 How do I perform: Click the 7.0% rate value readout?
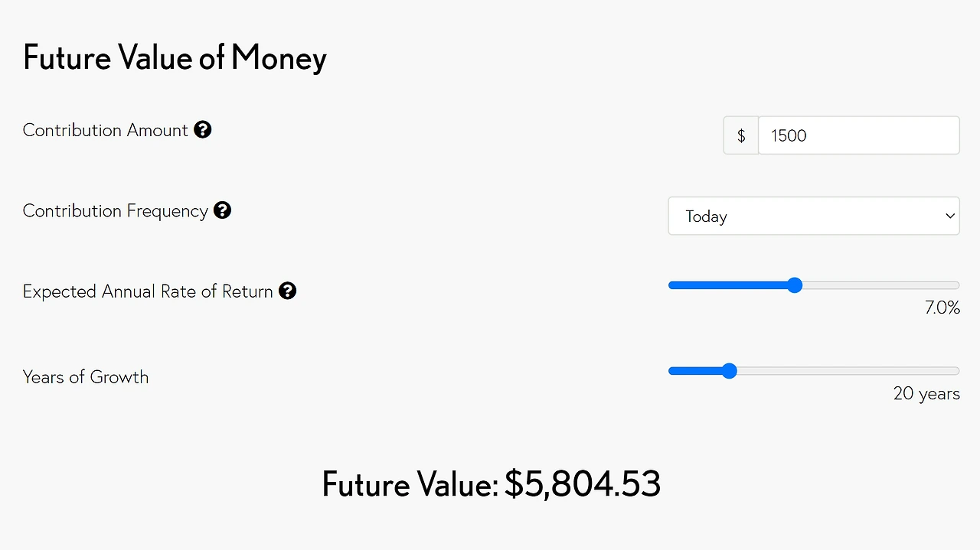pos(942,308)
